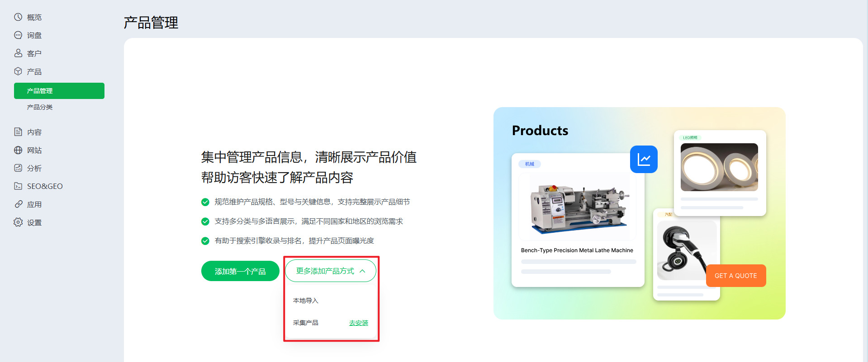
Task: Click the LED照明 category tag
Action: (690, 137)
